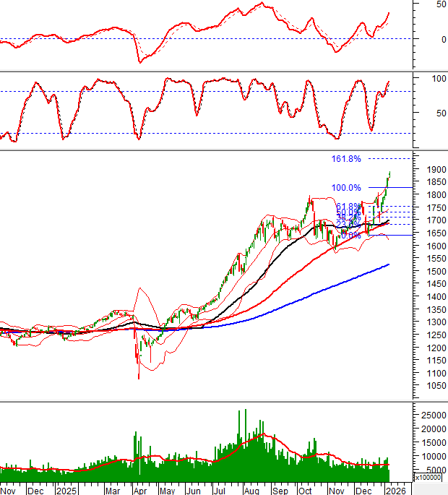448x495 pixels.
Task: Select the latest candle at the price high
Action: pos(389,175)
